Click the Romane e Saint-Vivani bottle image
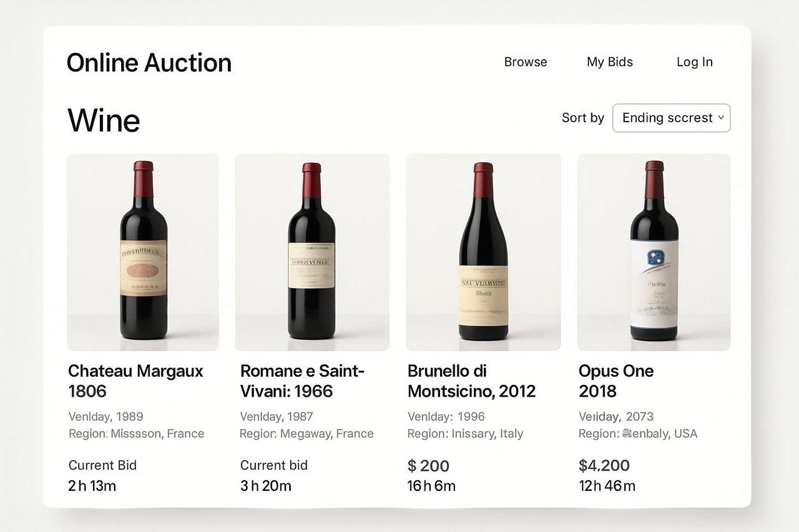This screenshot has width=799, height=532. [312, 251]
